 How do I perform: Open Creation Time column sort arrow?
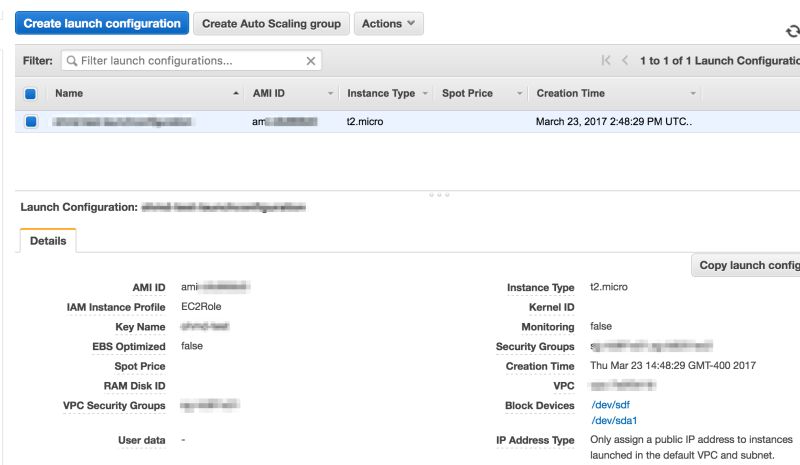point(692,93)
